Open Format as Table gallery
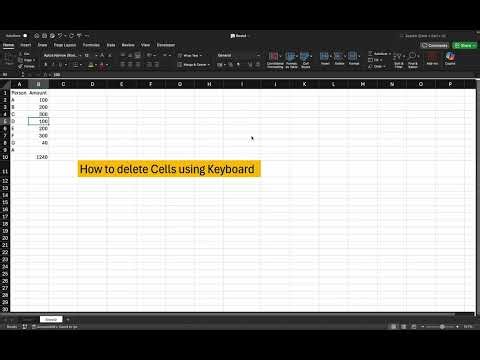This screenshot has width=480, height=360. [291, 60]
